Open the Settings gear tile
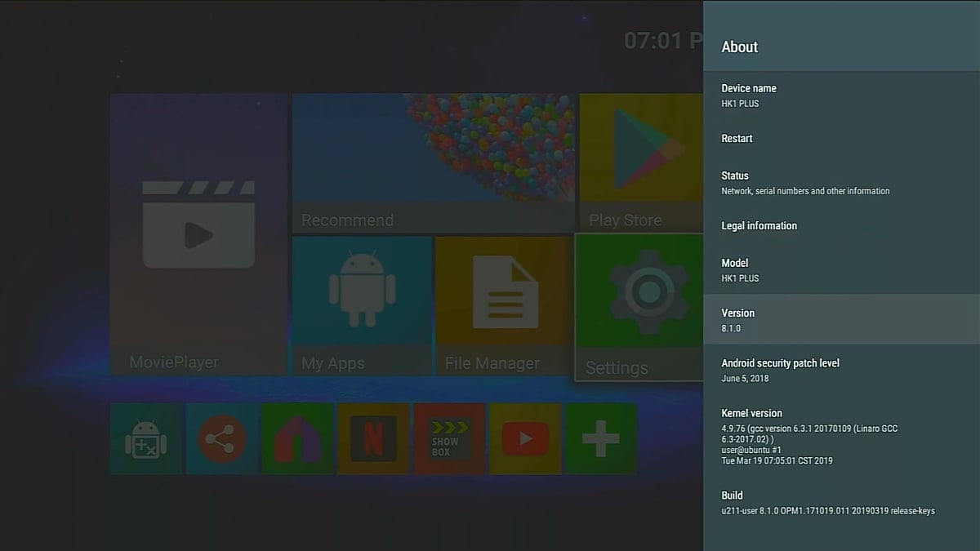The width and height of the screenshot is (980, 551). pos(639,307)
